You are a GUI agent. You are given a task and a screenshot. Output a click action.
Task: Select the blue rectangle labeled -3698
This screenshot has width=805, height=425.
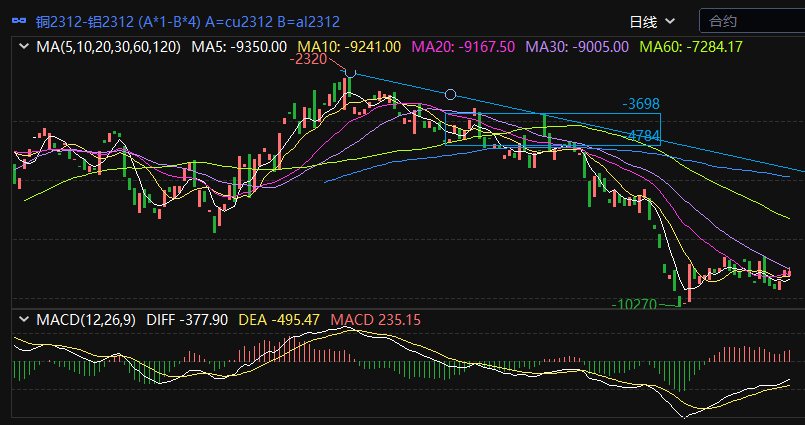pyautogui.click(x=600, y=114)
